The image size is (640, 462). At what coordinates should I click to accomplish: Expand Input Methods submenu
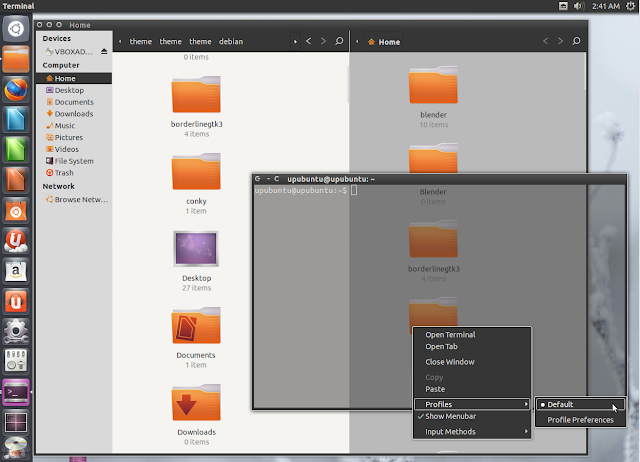click(472, 431)
